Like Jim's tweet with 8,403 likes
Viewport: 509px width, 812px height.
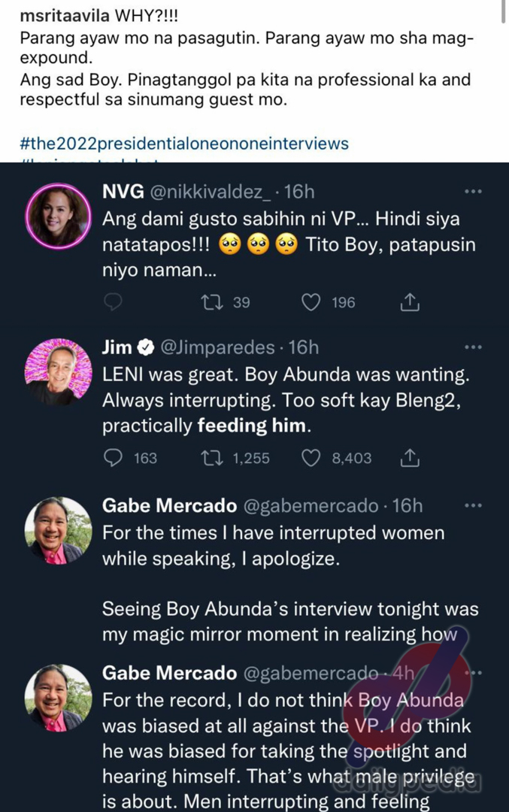pos(311,458)
